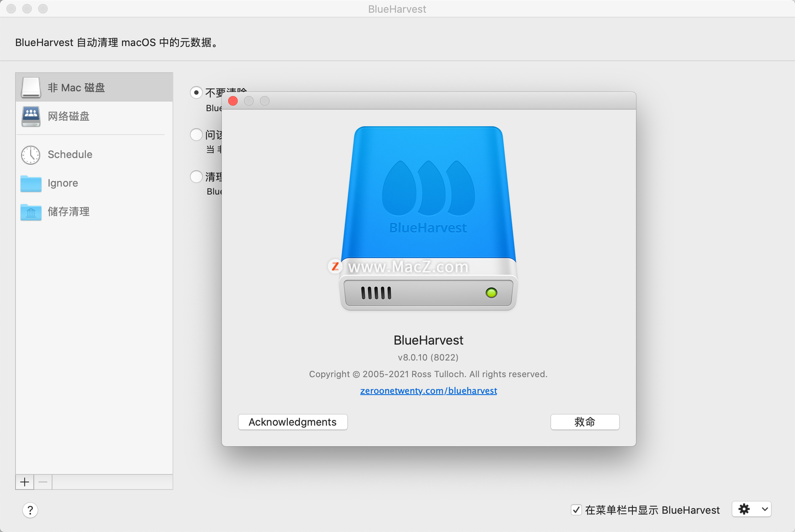The width and height of the screenshot is (795, 532).
Task: Select the 不要清除 radio button
Action: tap(196, 92)
